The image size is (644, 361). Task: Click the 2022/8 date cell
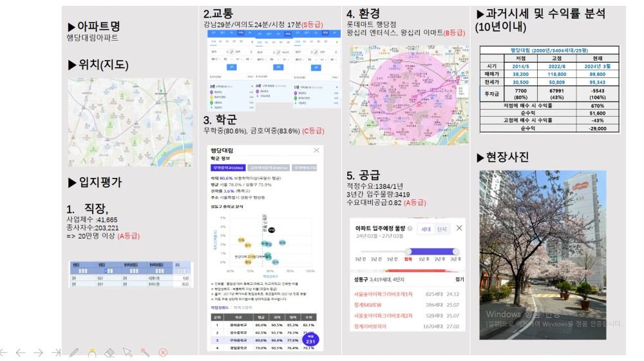pos(556,66)
